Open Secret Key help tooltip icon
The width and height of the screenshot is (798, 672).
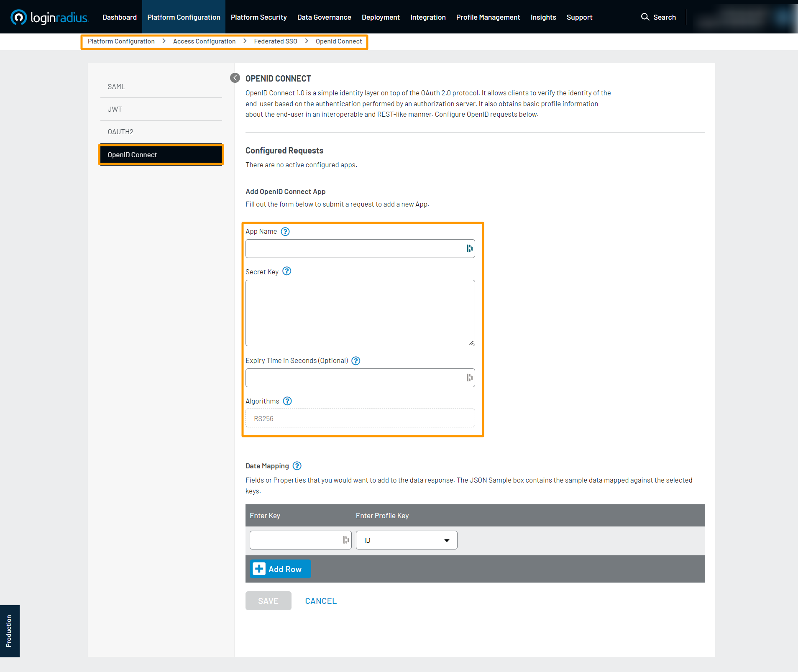287,271
